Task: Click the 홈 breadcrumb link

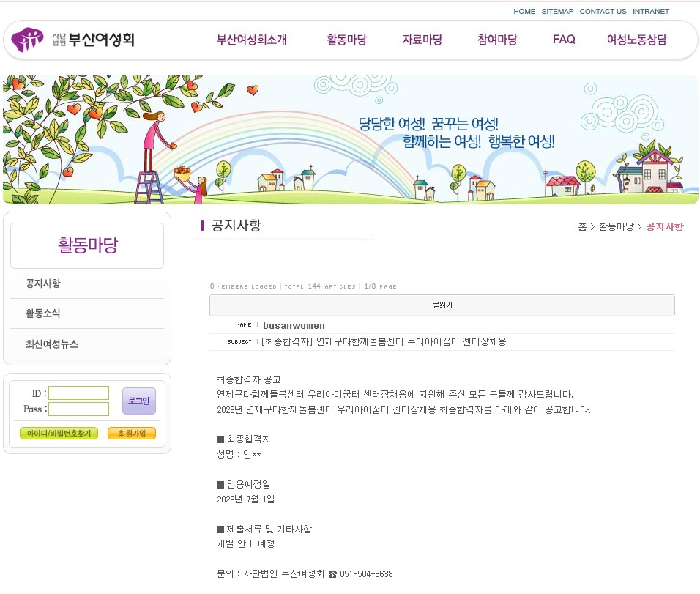Action: point(582,227)
